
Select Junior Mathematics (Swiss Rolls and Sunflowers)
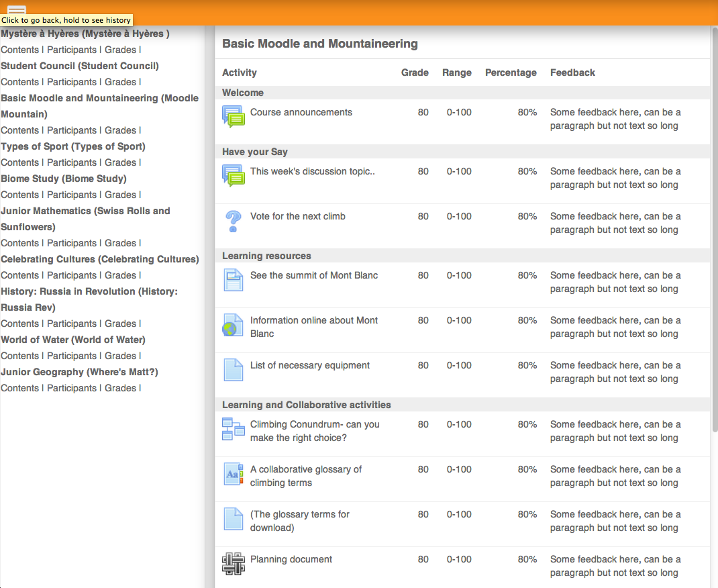click(85, 219)
